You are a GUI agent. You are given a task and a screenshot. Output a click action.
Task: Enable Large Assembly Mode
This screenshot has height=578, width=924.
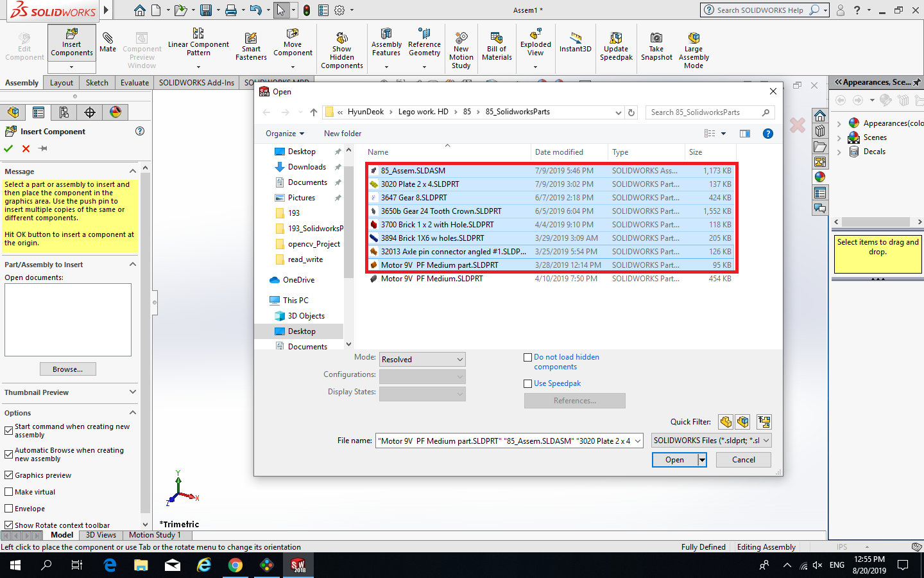694,50
